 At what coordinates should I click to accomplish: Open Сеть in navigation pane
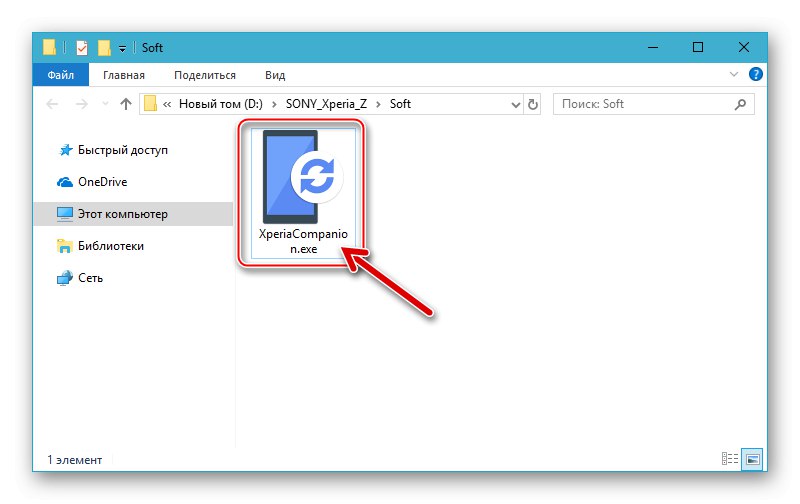80,278
